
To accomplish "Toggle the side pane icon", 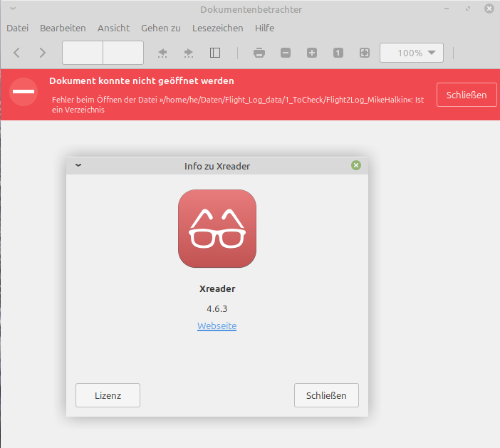I will click(215, 53).
